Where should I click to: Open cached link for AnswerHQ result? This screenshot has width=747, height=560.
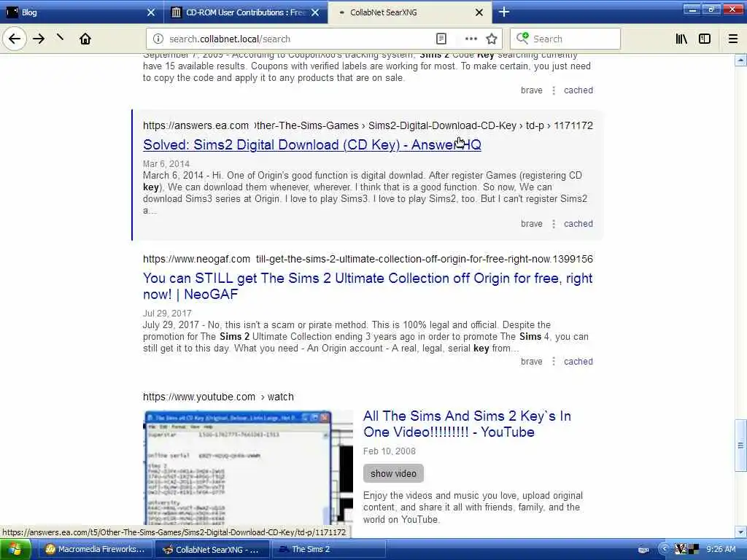pos(578,223)
